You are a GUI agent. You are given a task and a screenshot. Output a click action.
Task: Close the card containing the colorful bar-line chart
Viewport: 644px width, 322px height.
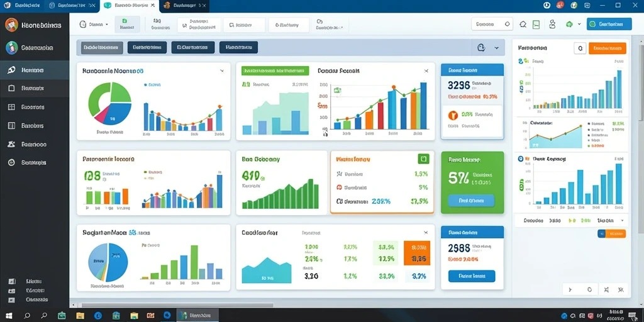(426, 70)
